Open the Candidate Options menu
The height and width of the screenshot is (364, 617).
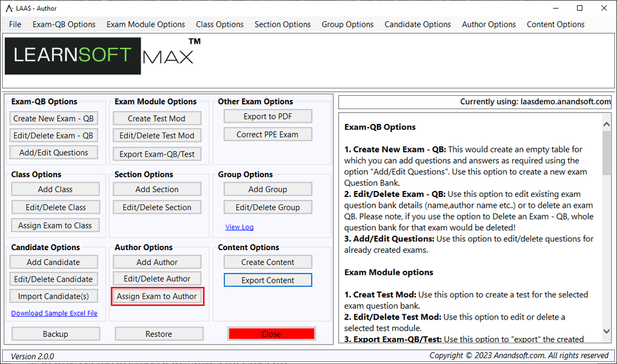(417, 25)
